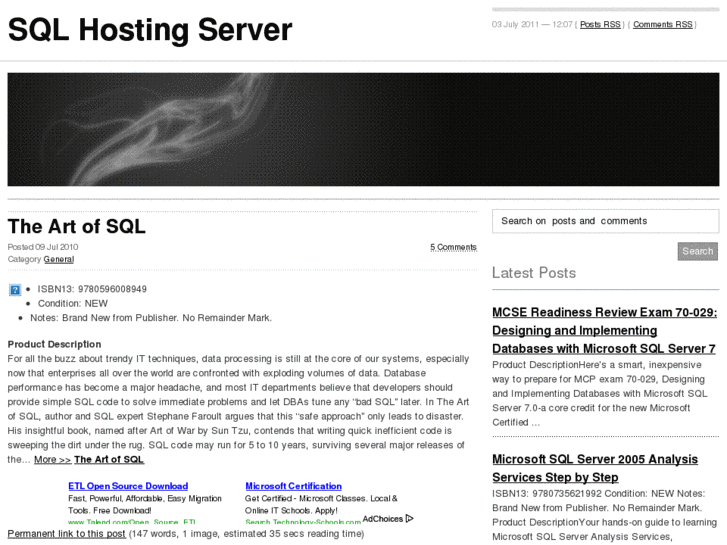The image size is (727, 545).
Task: Open the SQL Hosting Server site title
Action: click(x=150, y=30)
